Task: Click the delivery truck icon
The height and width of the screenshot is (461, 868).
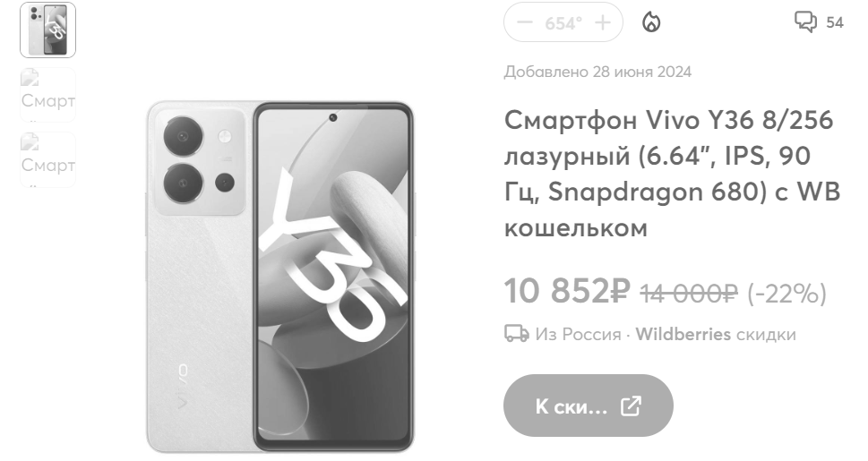Action: (516, 333)
